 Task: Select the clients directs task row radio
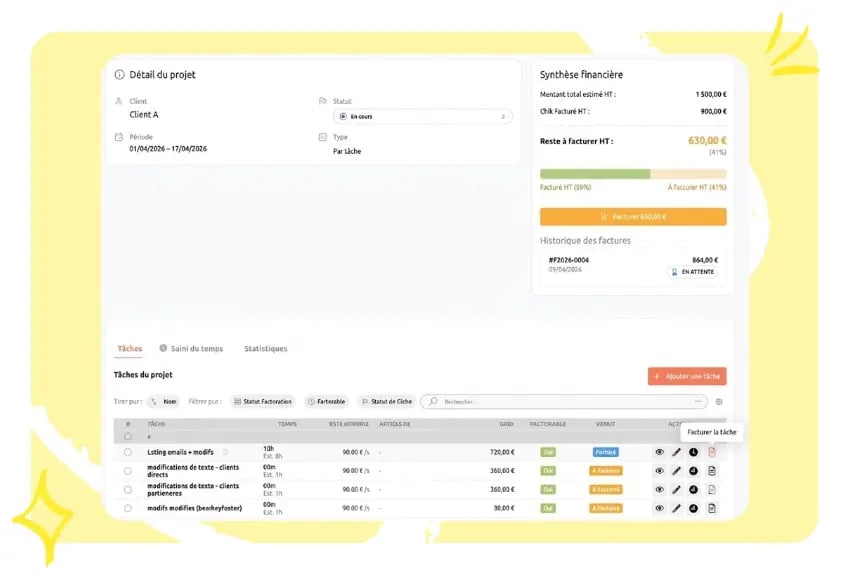[128, 471]
